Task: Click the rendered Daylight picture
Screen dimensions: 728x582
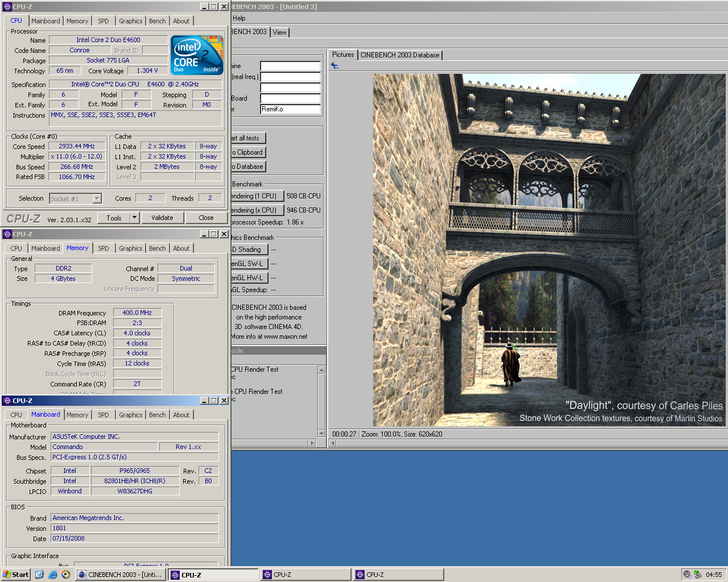Action: (x=549, y=250)
